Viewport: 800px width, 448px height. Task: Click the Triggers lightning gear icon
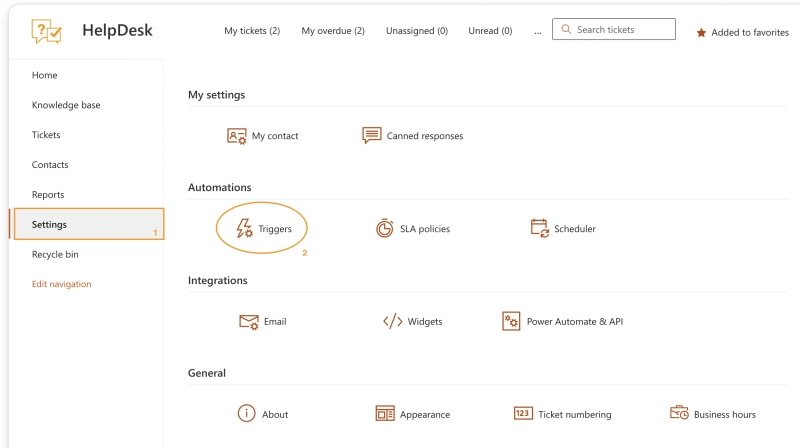(244, 228)
